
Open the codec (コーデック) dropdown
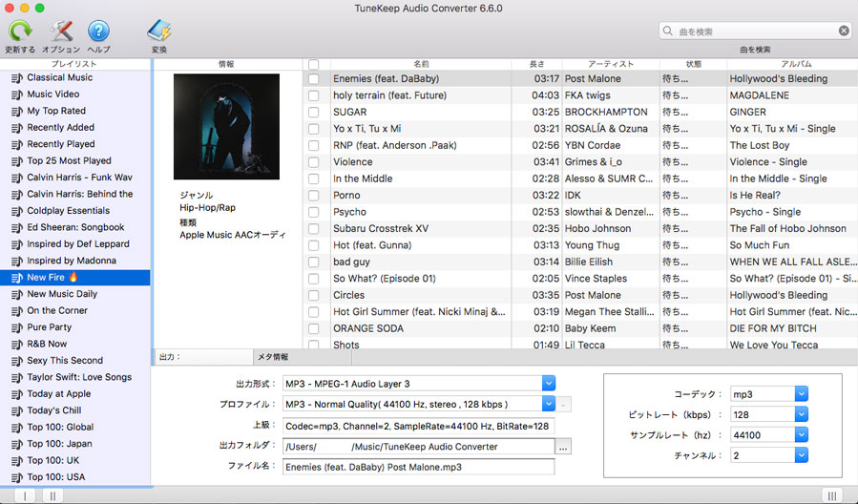coord(801,394)
